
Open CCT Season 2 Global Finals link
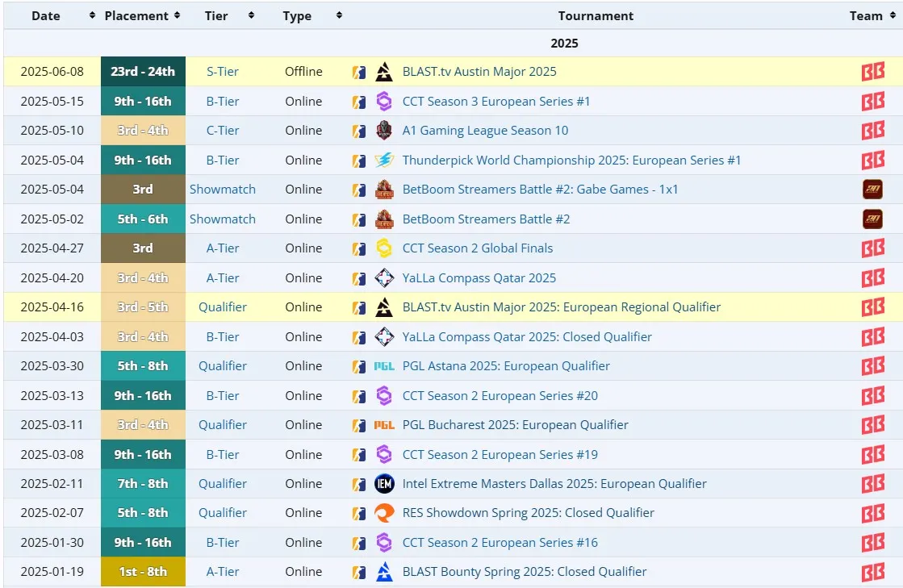click(478, 248)
